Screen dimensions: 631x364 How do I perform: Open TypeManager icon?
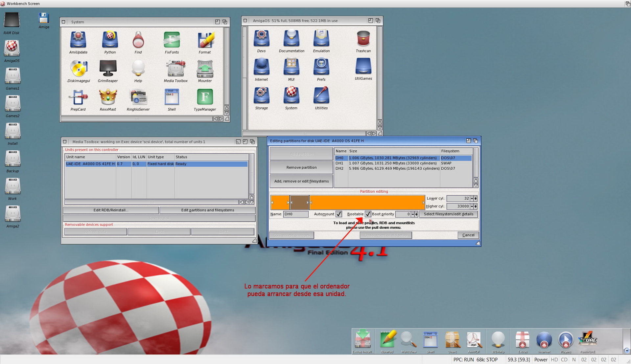point(205,97)
